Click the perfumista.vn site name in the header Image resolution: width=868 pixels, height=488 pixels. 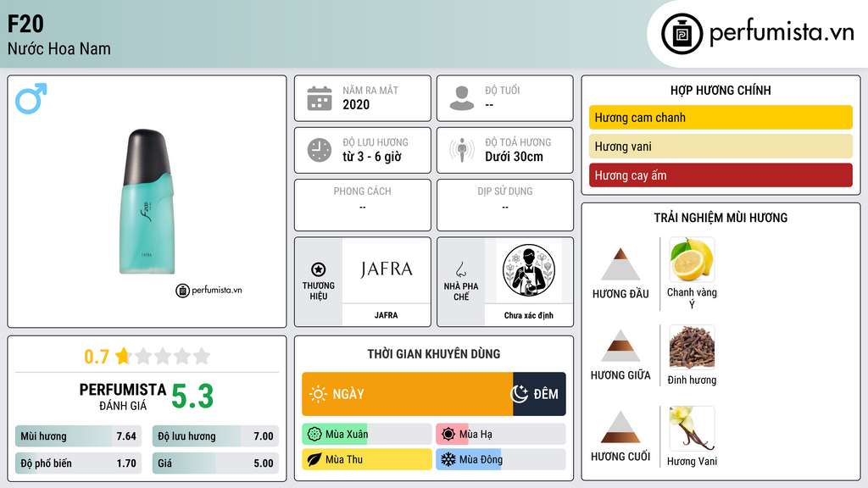pos(781,32)
